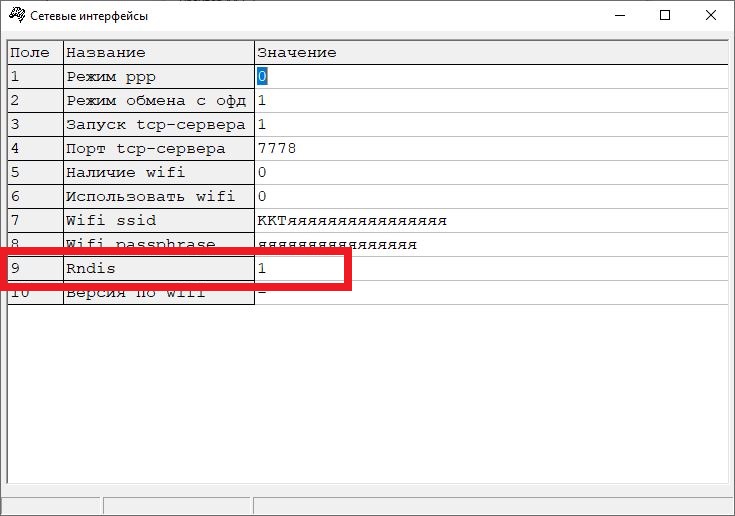735x516 pixels.
Task: Select the Rndis name cell
Action: click(158, 269)
